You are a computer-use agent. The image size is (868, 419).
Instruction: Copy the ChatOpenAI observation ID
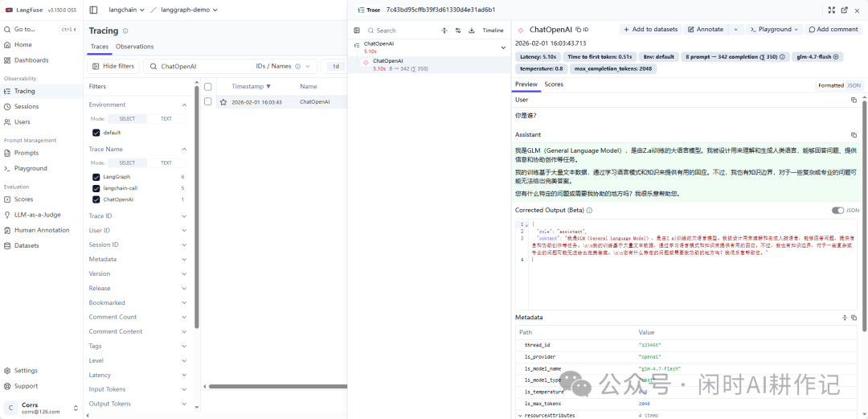click(x=583, y=30)
